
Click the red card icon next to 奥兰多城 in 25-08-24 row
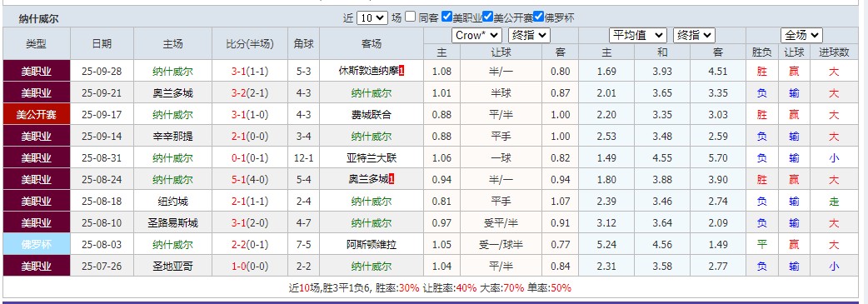[x=392, y=179]
